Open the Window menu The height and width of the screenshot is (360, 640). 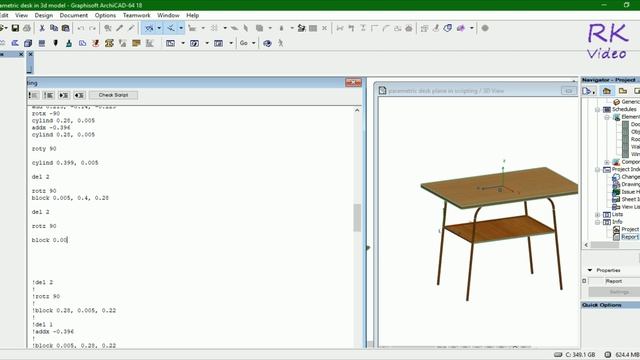[168, 15]
